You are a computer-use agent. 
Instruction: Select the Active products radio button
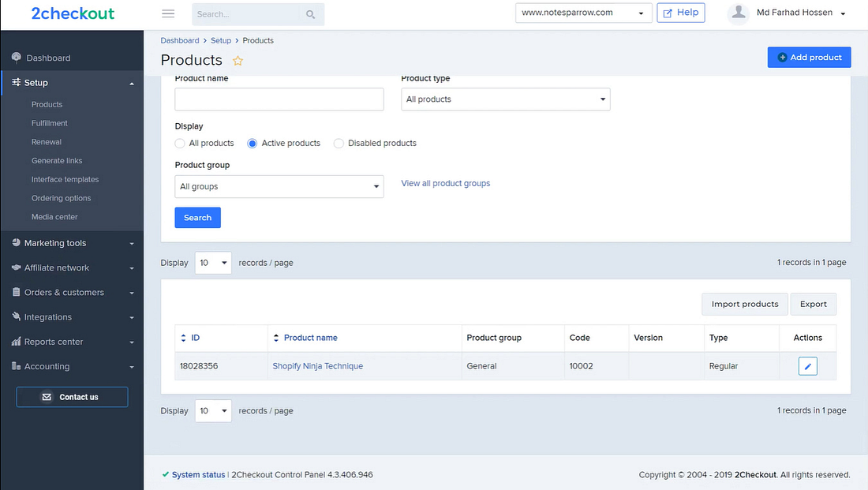[253, 144]
